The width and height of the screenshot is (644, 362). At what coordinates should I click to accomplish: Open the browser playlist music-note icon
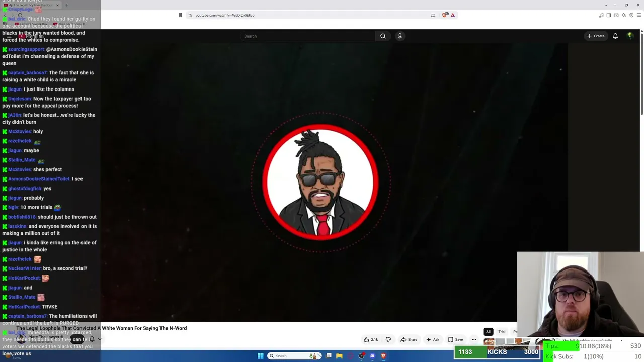click(x=601, y=15)
